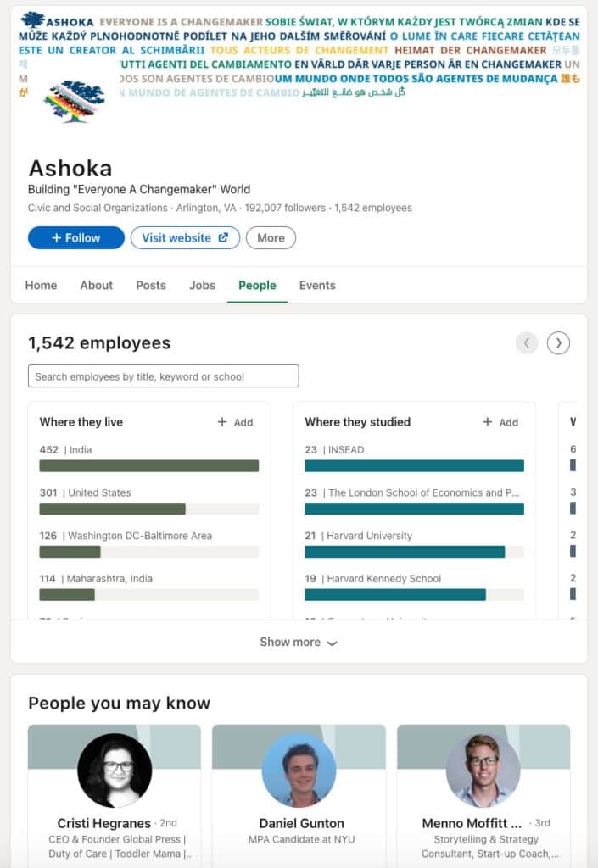The width and height of the screenshot is (598, 868).
Task: Focus the employee search field
Action: coord(164,376)
